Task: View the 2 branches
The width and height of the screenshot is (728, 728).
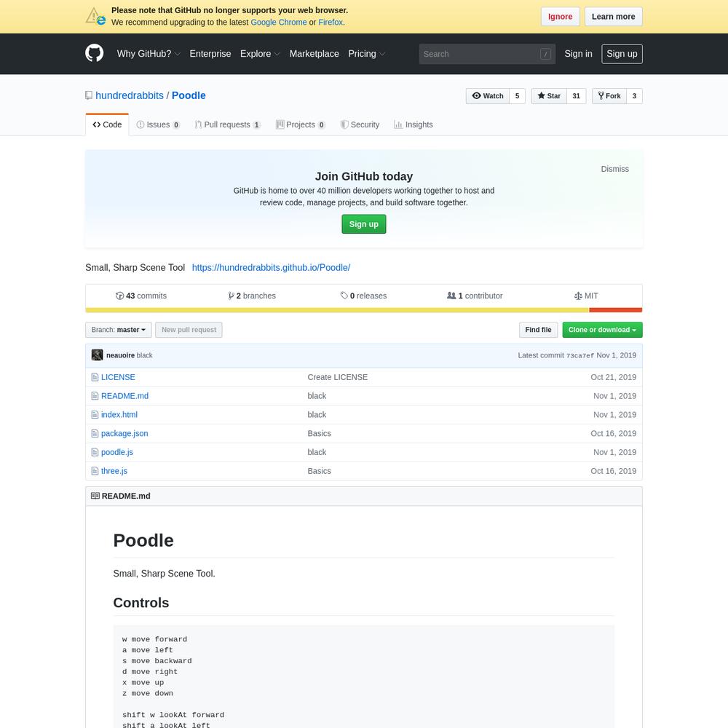Action: [252, 296]
